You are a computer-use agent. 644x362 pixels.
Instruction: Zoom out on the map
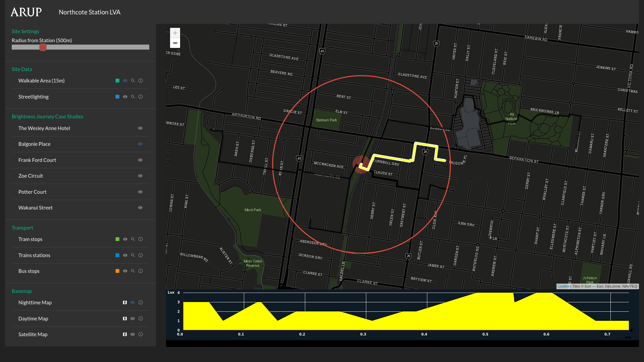coord(175,43)
